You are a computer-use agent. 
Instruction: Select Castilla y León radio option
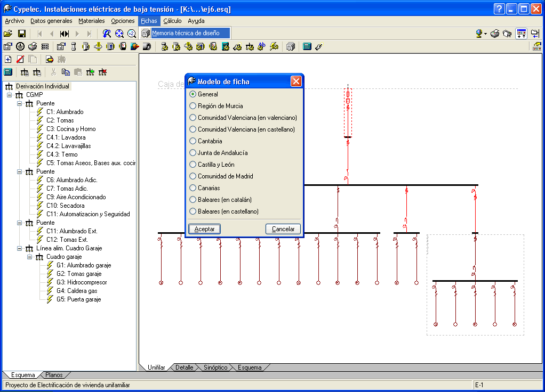click(x=212, y=165)
